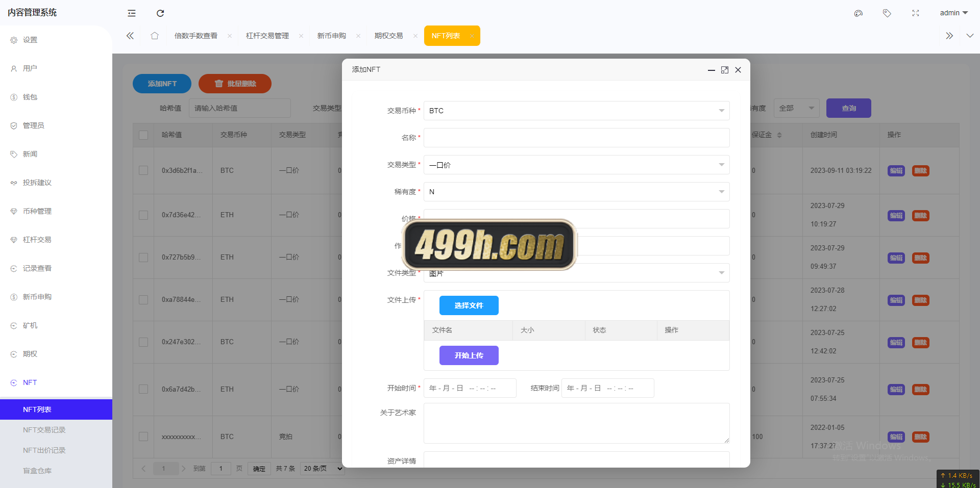Open 钱包 in sidebar
This screenshot has height=488, width=980.
point(56,97)
